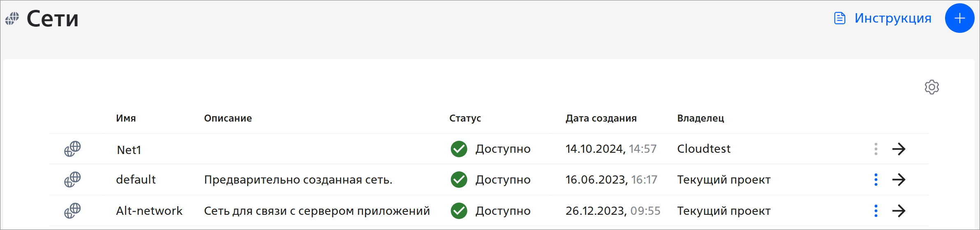Click the globe icon in Alt-network row
The image size is (980, 230).
(72, 211)
